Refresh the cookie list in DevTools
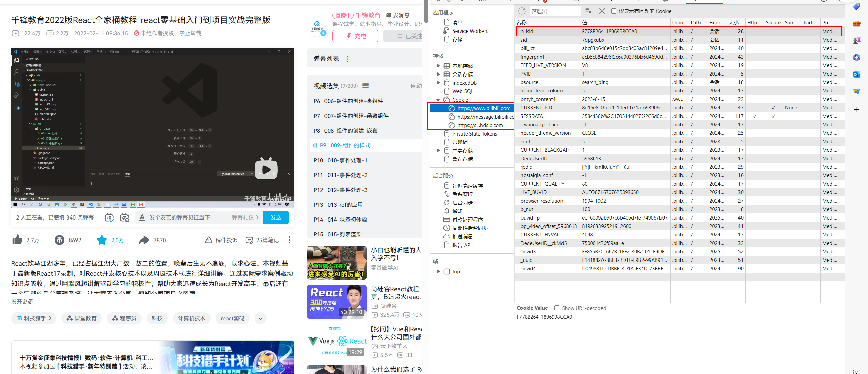The width and height of the screenshot is (868, 374). (522, 11)
